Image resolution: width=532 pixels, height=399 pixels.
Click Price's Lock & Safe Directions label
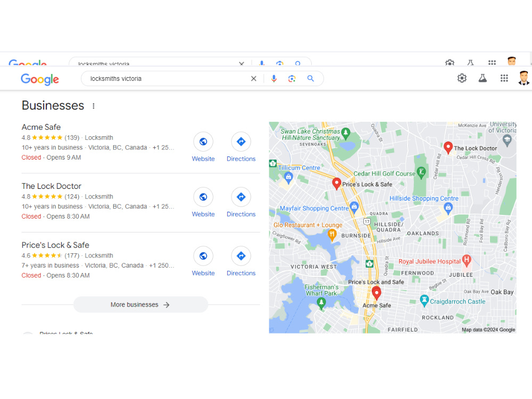(x=241, y=273)
